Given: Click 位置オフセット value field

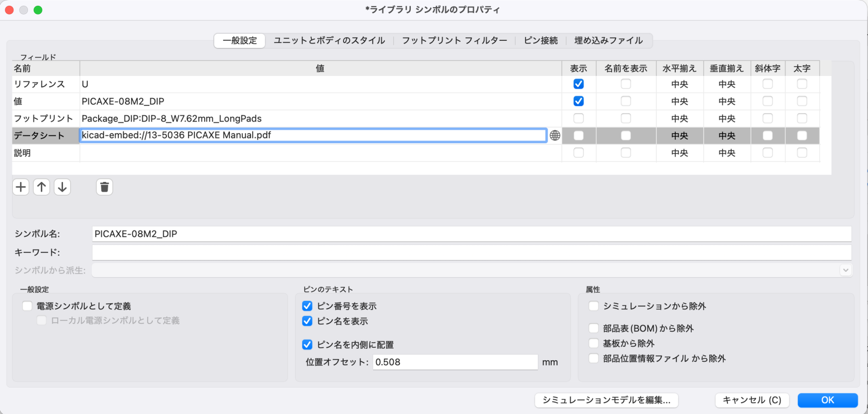Looking at the screenshot, I should [455, 362].
